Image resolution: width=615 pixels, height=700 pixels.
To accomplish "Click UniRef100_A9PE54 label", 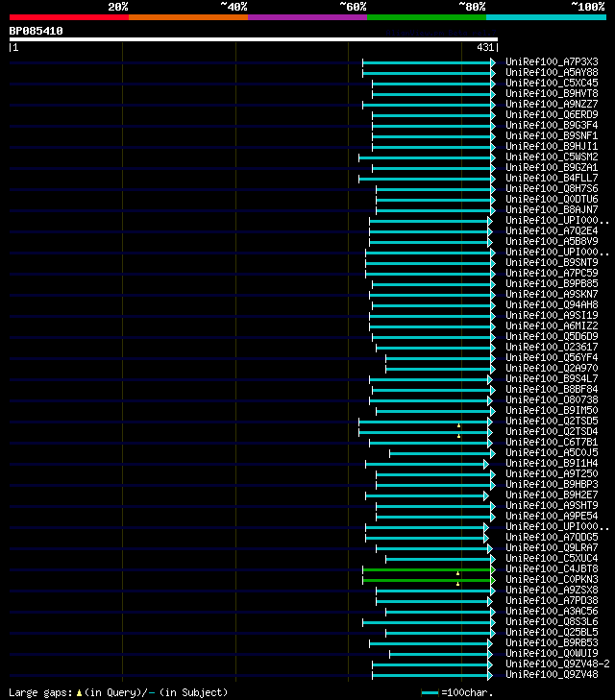I will pyautogui.click(x=552, y=516).
